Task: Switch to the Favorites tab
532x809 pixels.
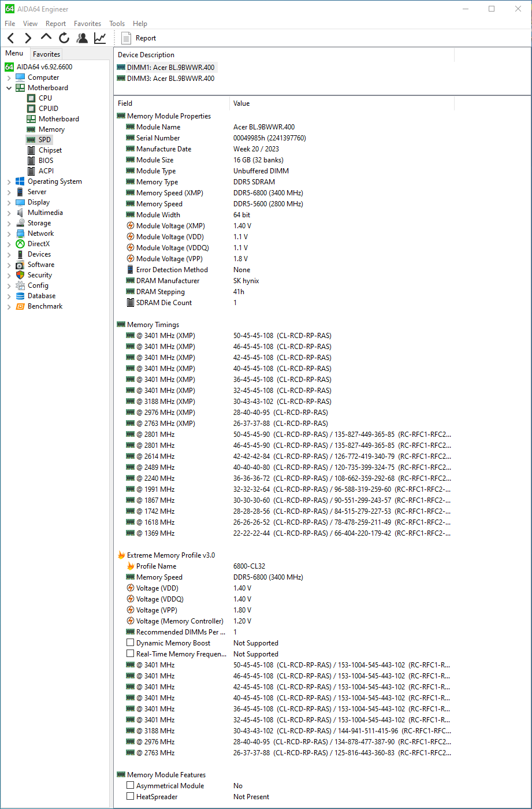Action: 46,54
